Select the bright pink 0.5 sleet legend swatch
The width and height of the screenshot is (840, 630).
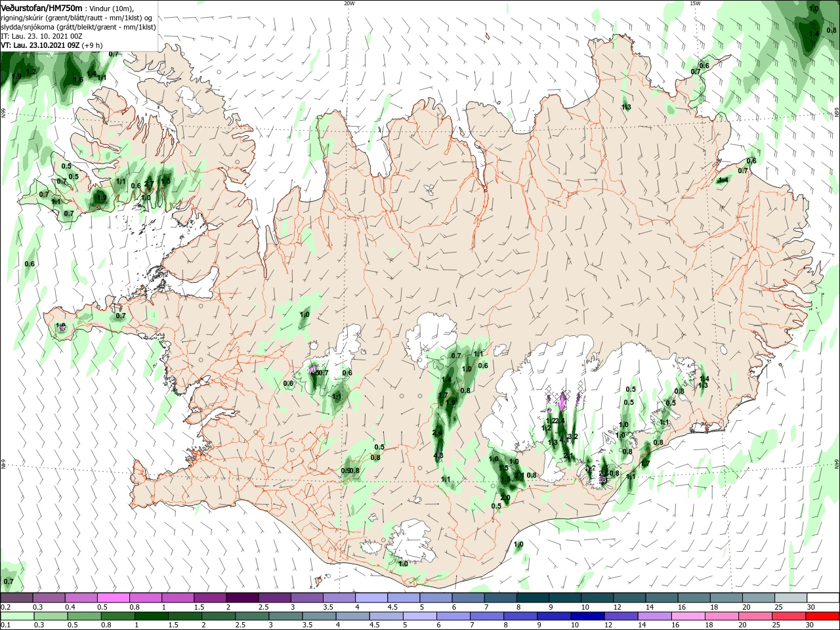coord(113,598)
